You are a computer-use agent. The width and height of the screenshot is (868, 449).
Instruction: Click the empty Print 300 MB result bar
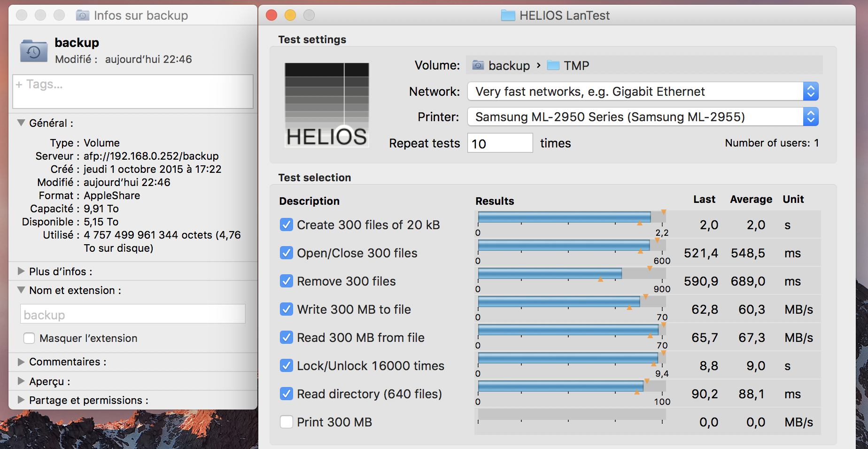click(x=572, y=415)
